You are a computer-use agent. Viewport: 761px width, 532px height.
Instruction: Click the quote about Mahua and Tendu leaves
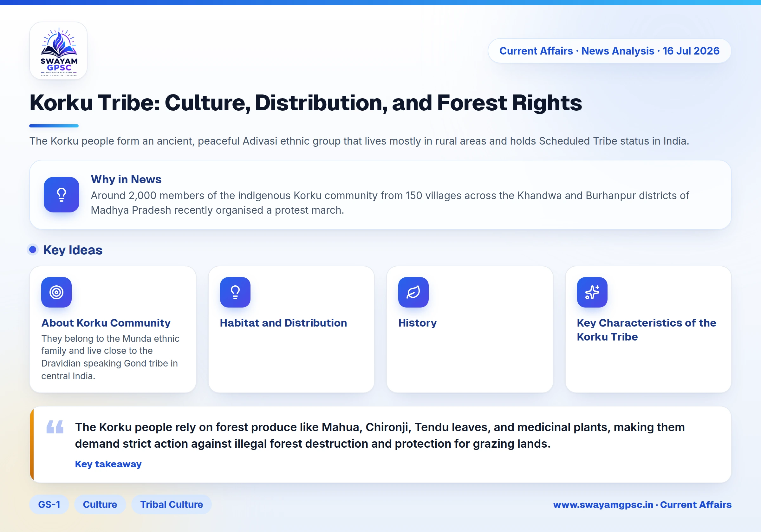click(380, 435)
